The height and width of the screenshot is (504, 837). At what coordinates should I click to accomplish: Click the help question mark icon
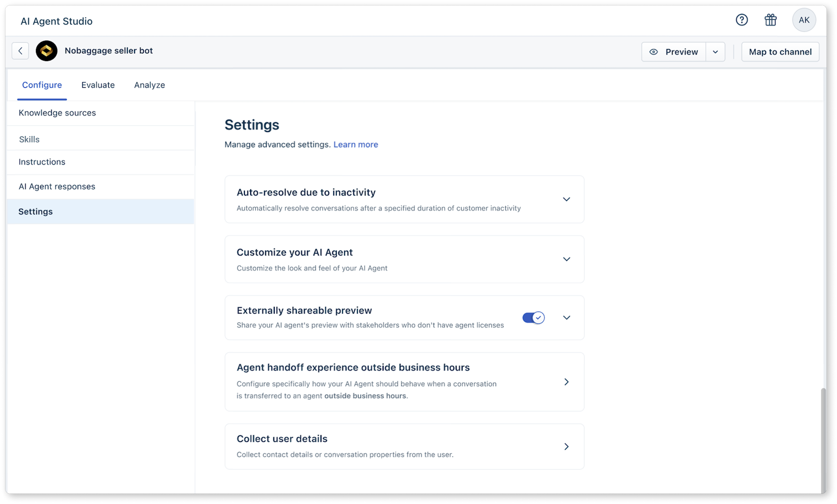pos(741,20)
